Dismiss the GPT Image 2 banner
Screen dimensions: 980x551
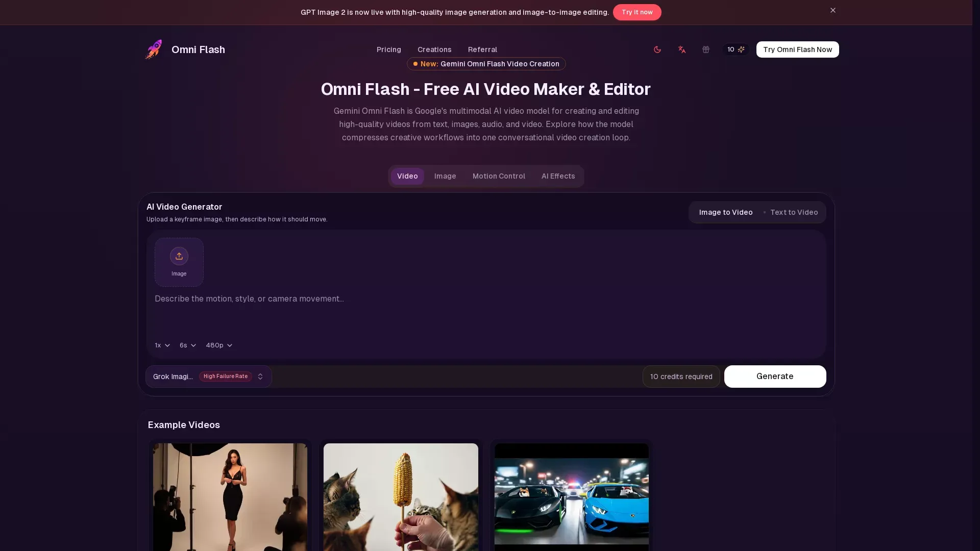coord(833,10)
